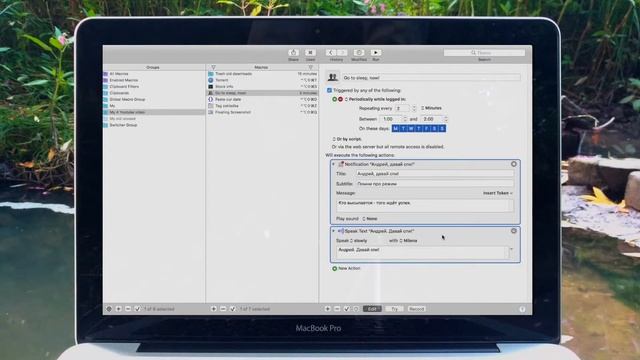Open the Milena voice dropdown
This screenshot has width=640, height=360.
pos(408,241)
